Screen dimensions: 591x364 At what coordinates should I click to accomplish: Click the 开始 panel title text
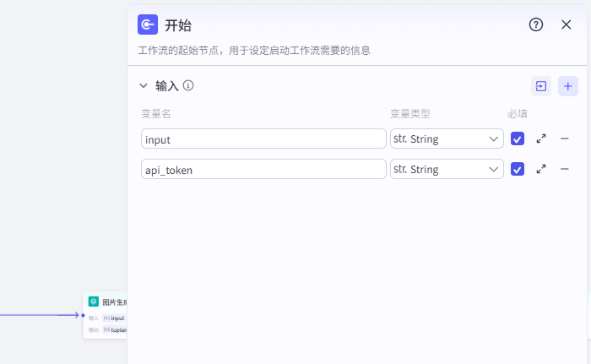pos(177,25)
